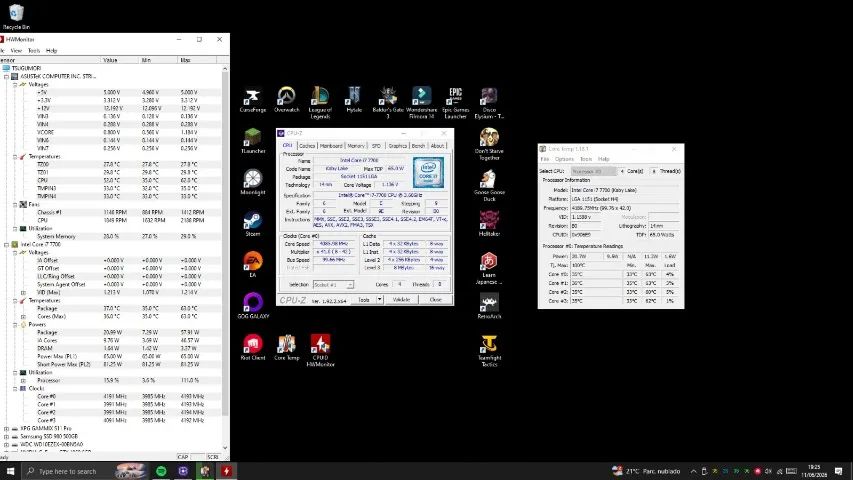Open the View menu in HWMonitor

coord(16,51)
